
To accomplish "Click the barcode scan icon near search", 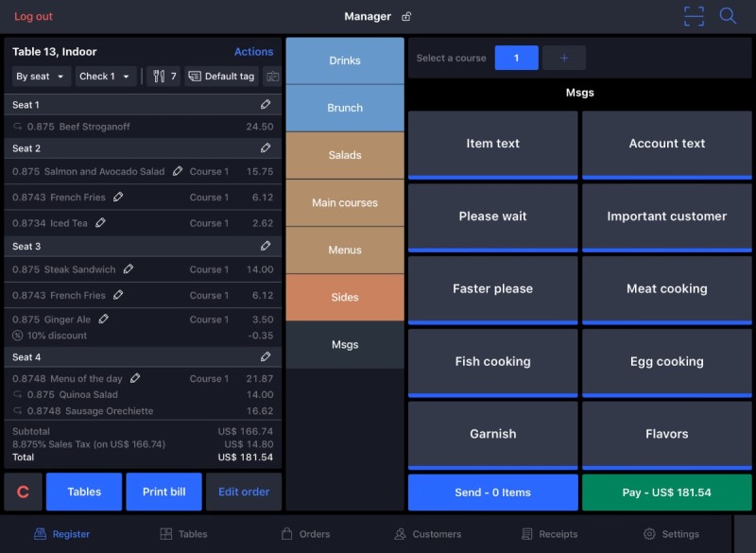I will point(694,16).
